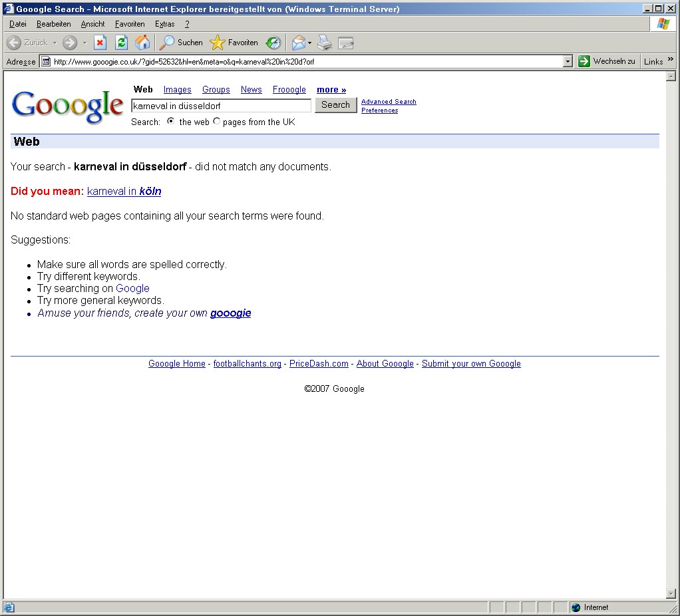The width and height of the screenshot is (680, 616).
Task: Click the Print icon in toolbar
Action: (324, 43)
